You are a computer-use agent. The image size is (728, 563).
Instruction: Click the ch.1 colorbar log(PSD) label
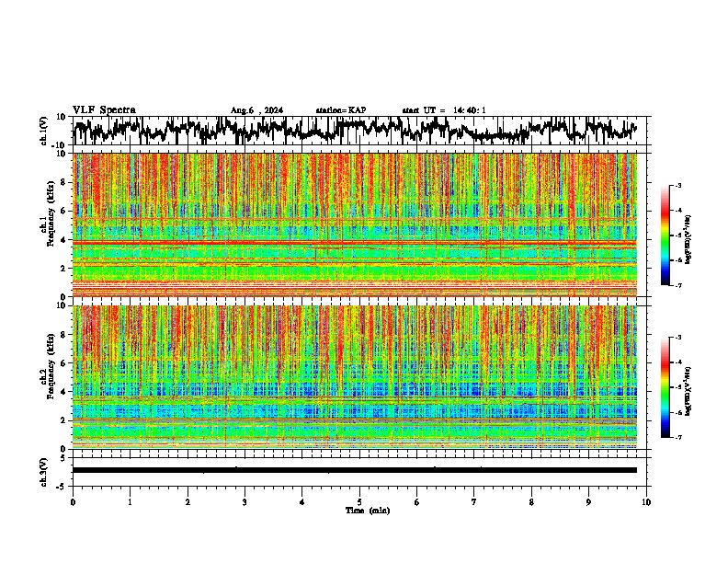click(688, 239)
